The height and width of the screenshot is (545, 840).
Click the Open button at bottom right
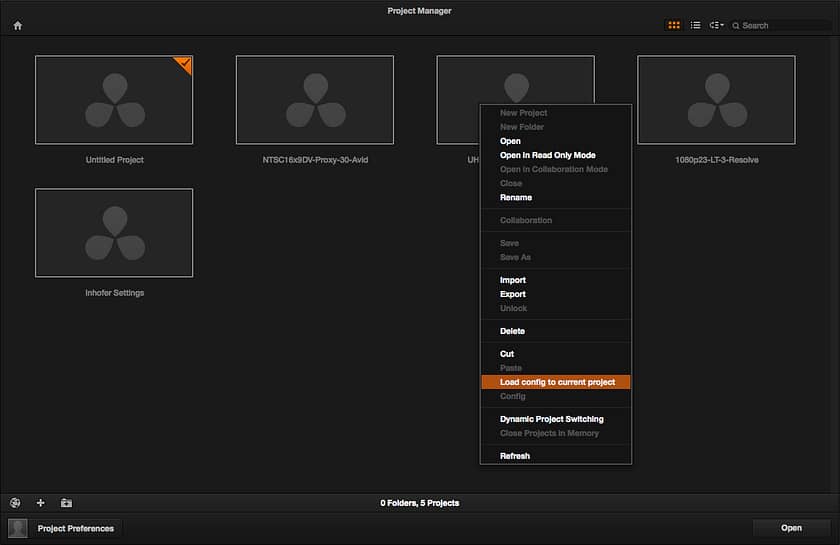[791, 528]
